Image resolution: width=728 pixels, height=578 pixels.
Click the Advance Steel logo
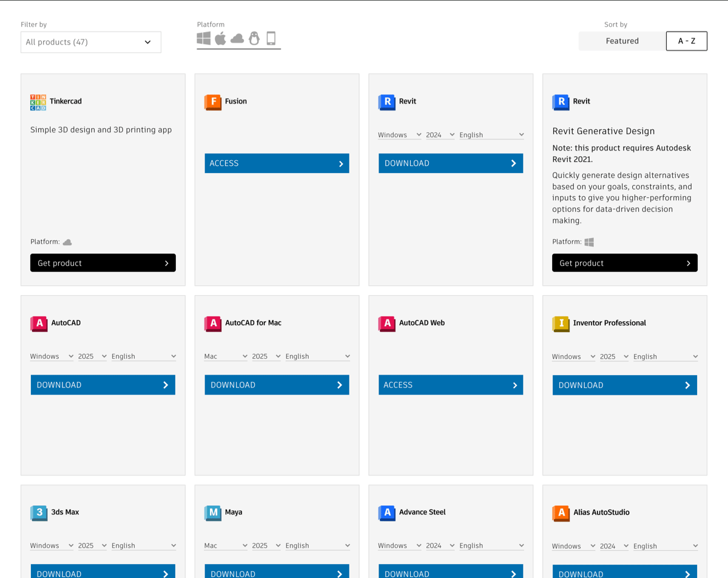point(386,513)
